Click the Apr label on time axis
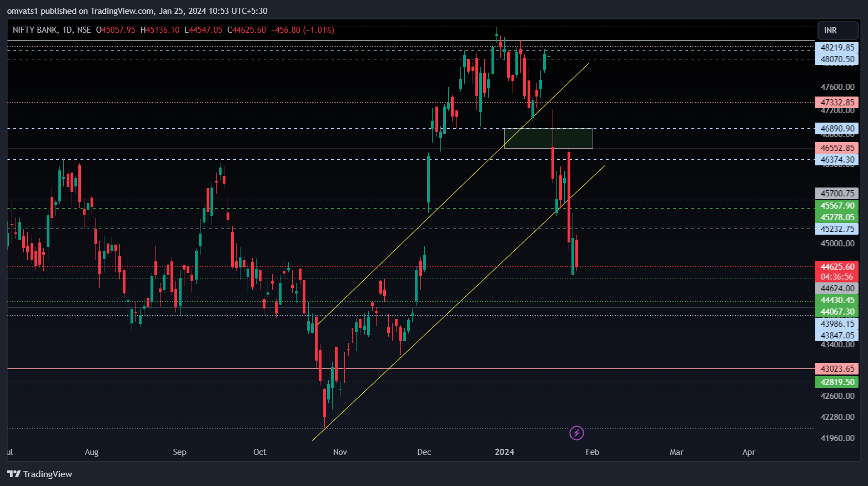Viewport: 868px width, 486px height. (x=749, y=452)
